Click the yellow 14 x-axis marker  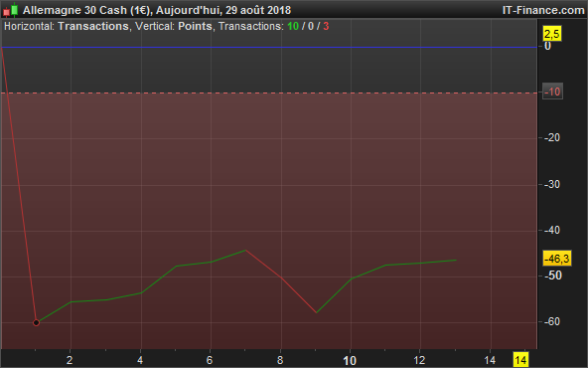coord(520,360)
